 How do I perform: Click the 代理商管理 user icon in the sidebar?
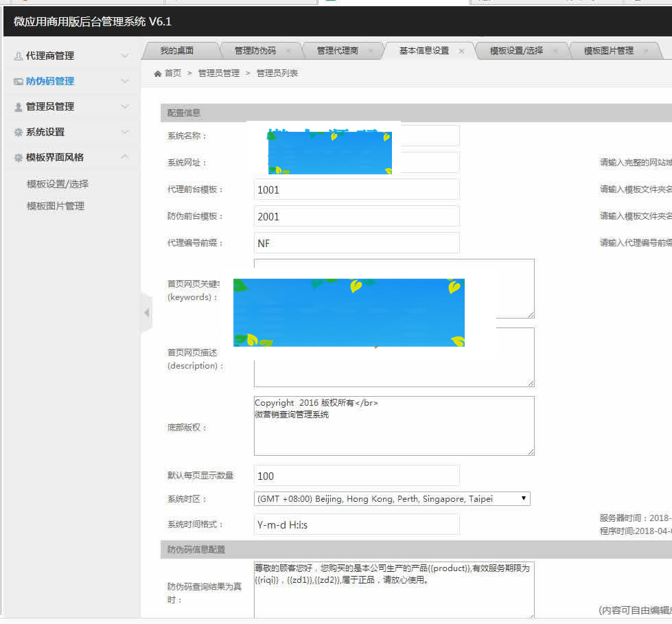point(17,56)
